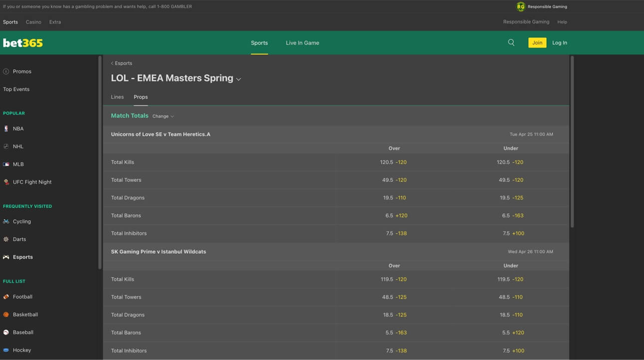Screen dimensions: 644x360
Task: Click the Baseball icon in sidebar
Action: pyautogui.click(x=6, y=332)
